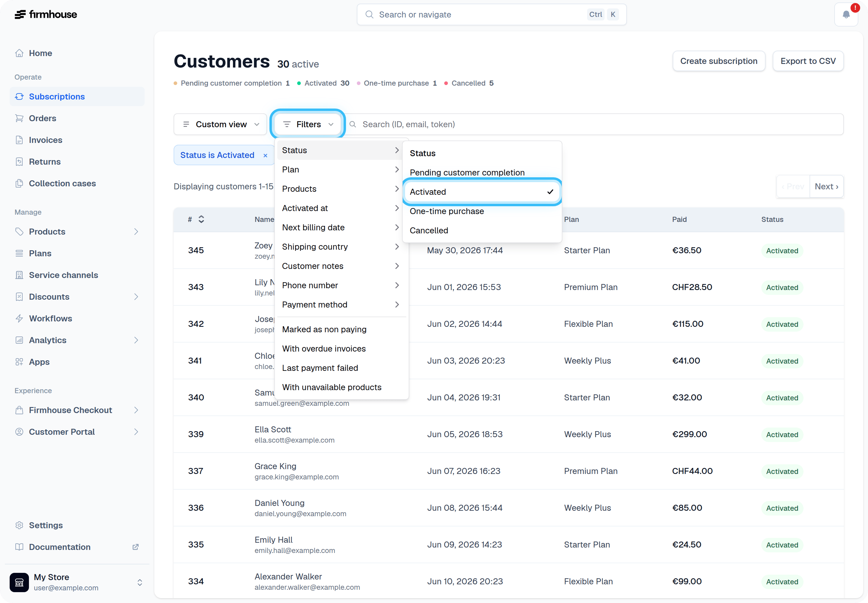
Task: Remove the Status is Activated filter
Action: (266, 156)
